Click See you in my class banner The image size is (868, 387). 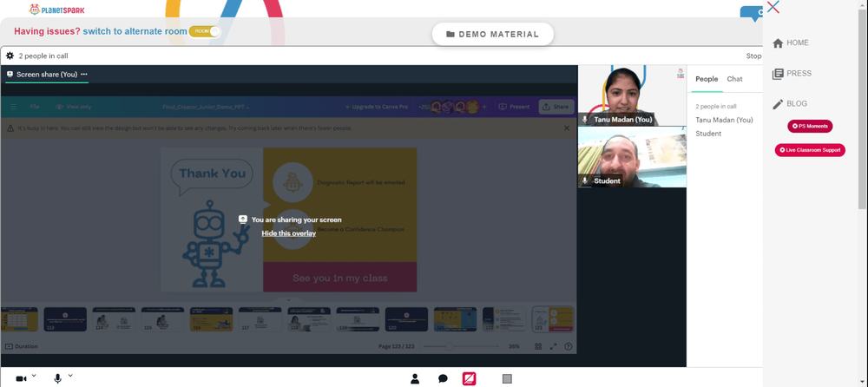click(x=340, y=278)
